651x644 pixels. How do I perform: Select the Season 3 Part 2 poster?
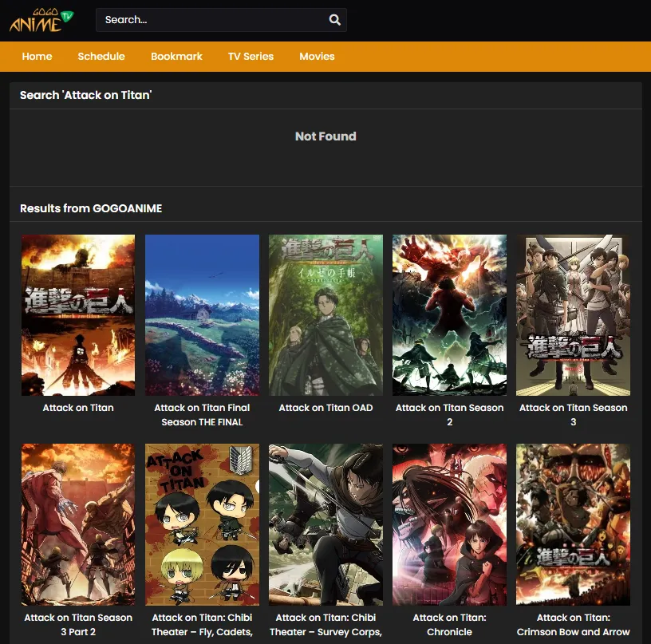[78, 524]
